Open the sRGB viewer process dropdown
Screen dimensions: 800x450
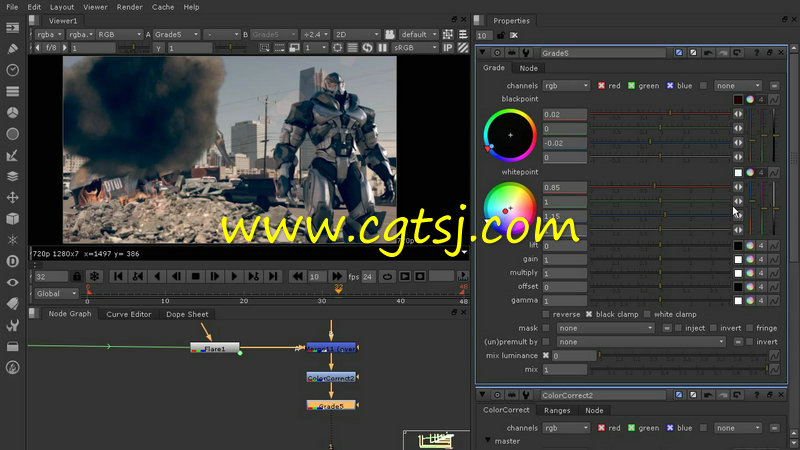(x=415, y=48)
